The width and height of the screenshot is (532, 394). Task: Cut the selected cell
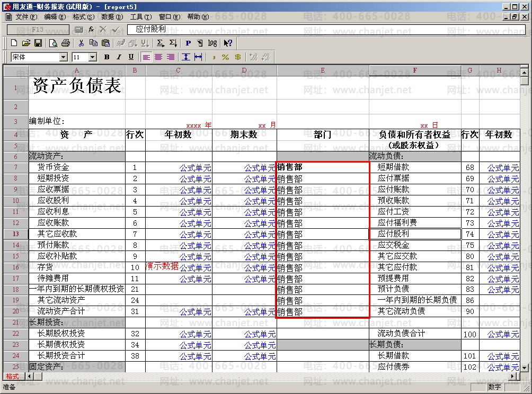click(81, 43)
